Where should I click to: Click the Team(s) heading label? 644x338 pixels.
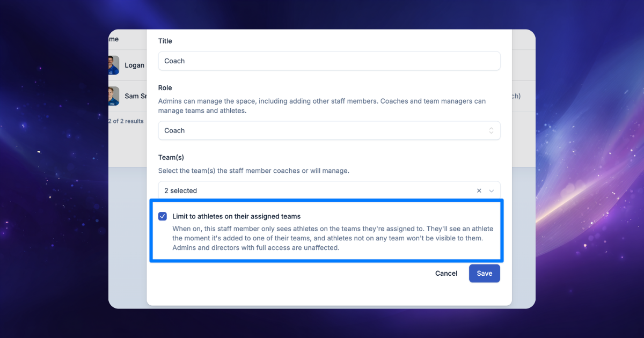click(x=171, y=157)
